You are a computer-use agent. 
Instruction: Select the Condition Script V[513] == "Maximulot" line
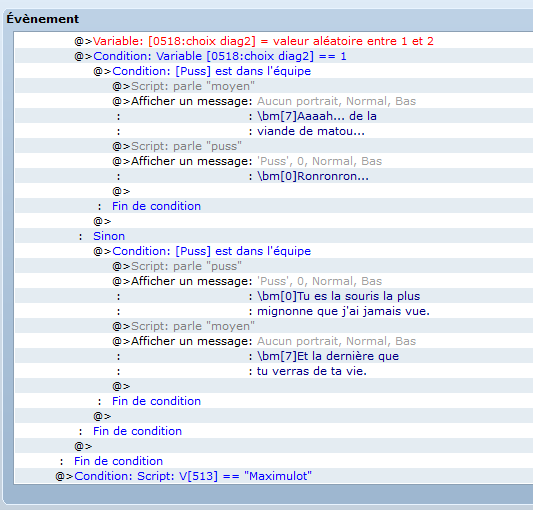pos(274,476)
